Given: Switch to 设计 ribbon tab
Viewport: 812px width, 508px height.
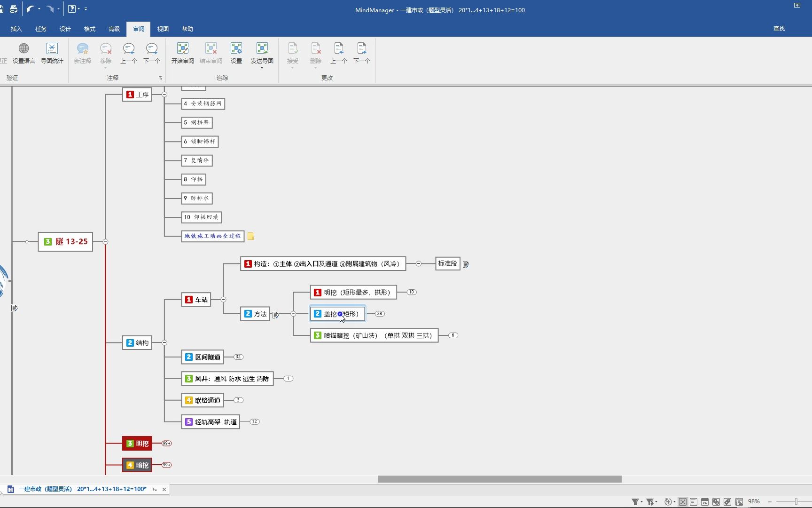Looking at the screenshot, I should tap(65, 29).
